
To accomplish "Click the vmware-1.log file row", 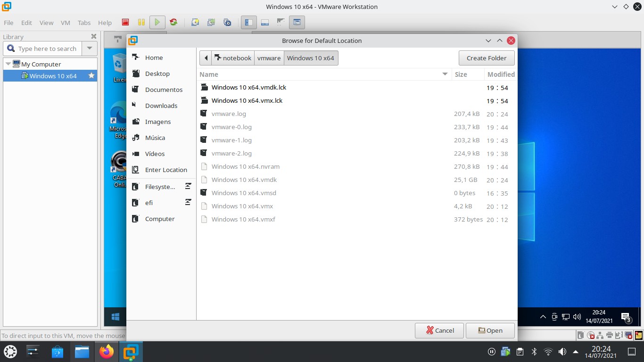I will click(356, 140).
